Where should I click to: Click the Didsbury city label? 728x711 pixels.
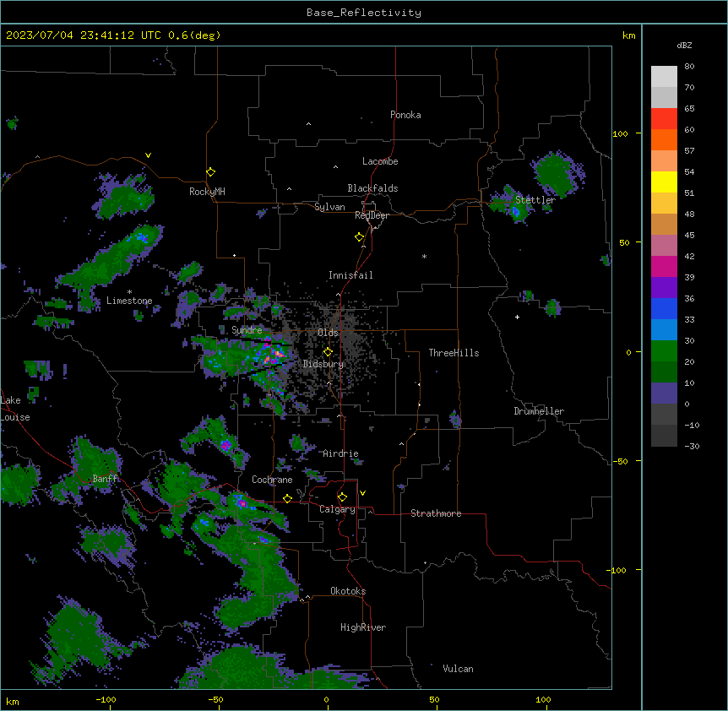coord(323,364)
